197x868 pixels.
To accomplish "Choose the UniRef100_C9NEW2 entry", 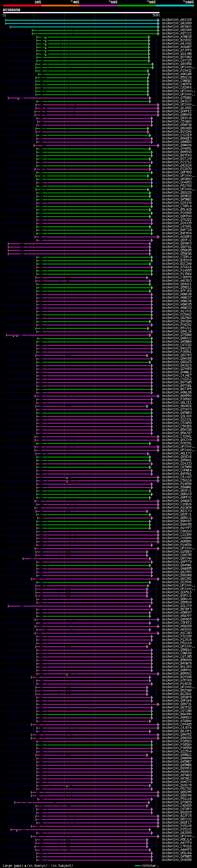I will (x=177, y=81).
